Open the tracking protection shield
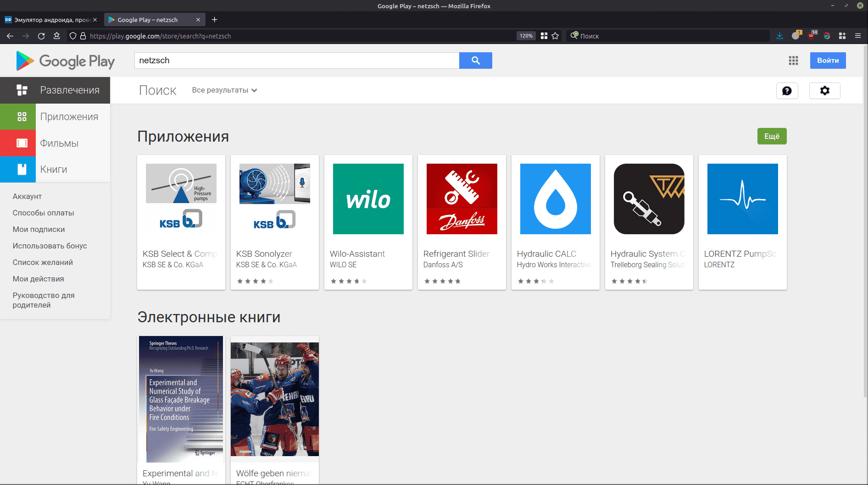 pos(72,36)
